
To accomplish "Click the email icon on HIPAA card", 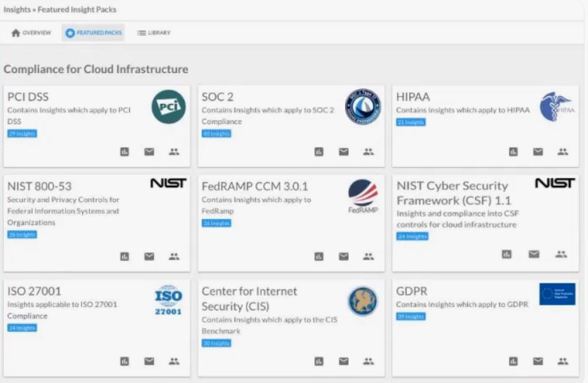I will (538, 152).
